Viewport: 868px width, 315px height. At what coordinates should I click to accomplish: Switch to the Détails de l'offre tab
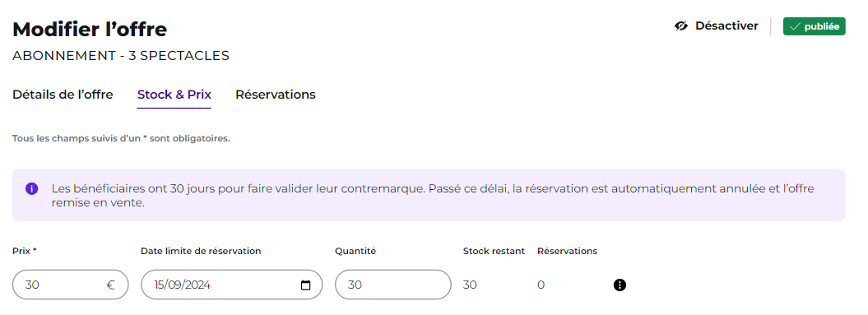pyautogui.click(x=63, y=95)
